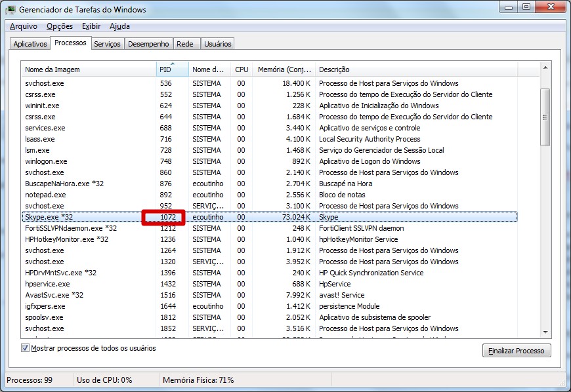Image resolution: width=571 pixels, height=392 pixels.
Task: Sort by Nome d... user column header
Action: [209, 69]
